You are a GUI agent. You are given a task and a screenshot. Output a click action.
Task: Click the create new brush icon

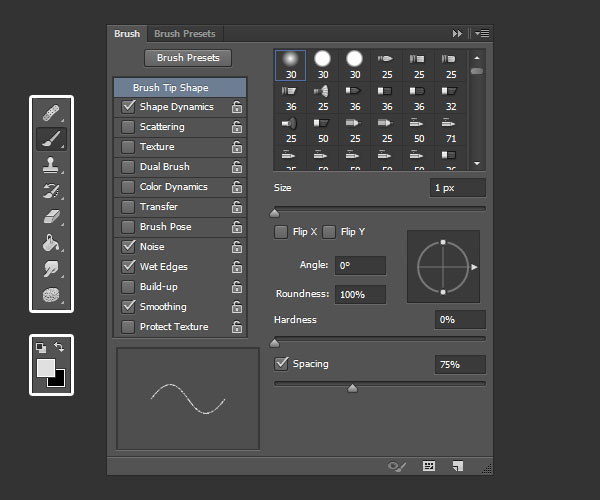pyautogui.click(x=457, y=466)
